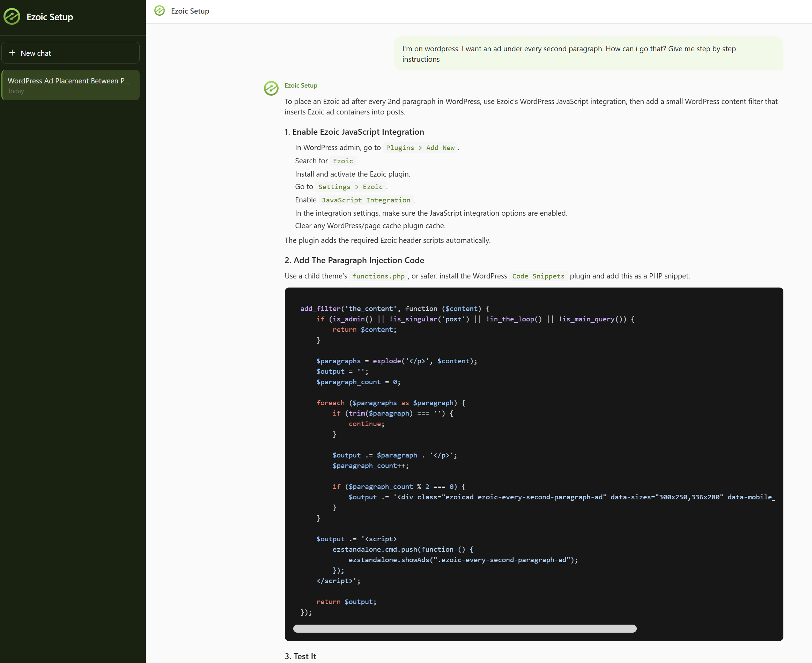Click the "Today" label in the chat list
Viewport: 812px width, 663px height.
click(16, 91)
